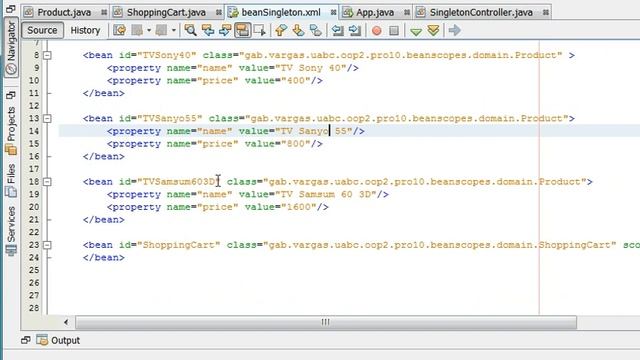Click the grey Forward navigation icon
The width and height of the screenshot is (640, 360).
tap(161, 30)
